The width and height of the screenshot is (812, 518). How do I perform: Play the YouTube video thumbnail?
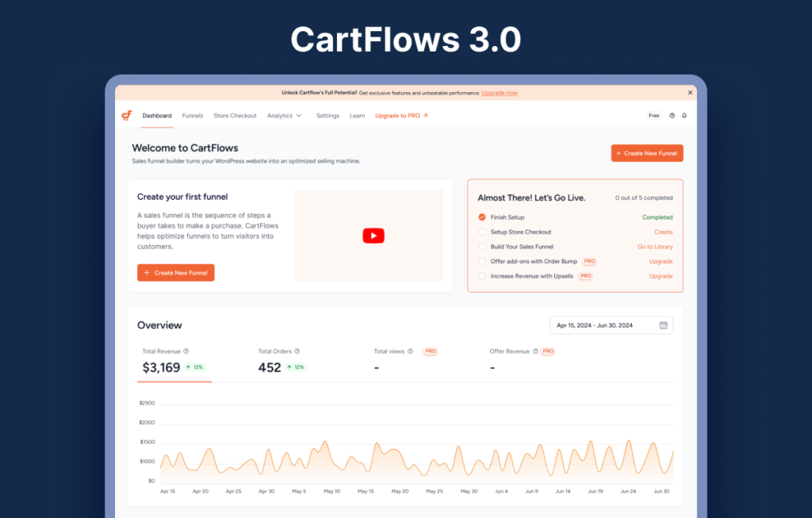pos(373,236)
